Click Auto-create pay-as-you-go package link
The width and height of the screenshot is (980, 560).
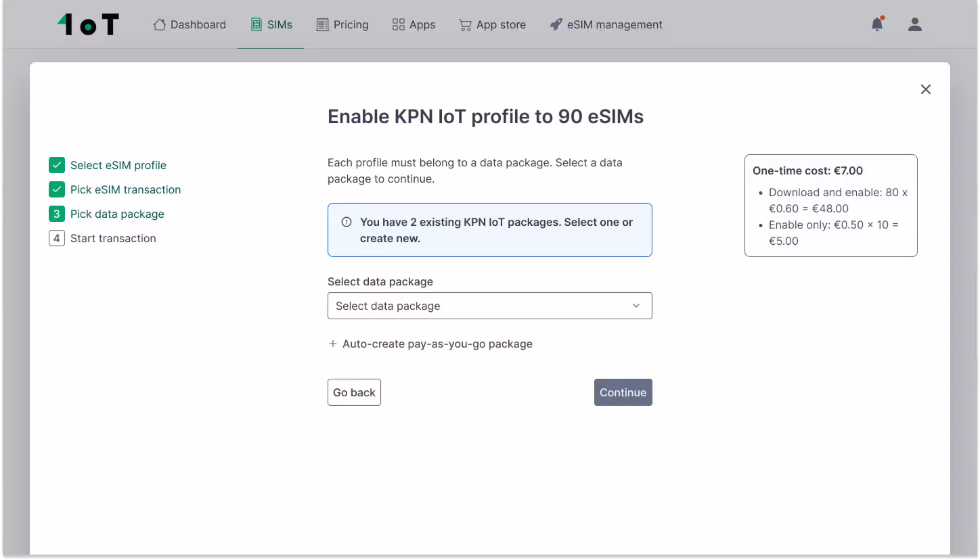(430, 344)
